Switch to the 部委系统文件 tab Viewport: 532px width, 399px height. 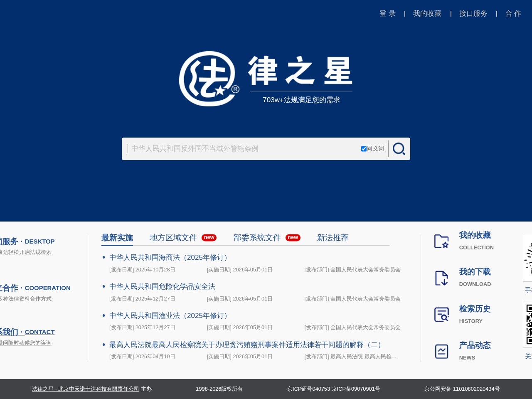point(257,238)
